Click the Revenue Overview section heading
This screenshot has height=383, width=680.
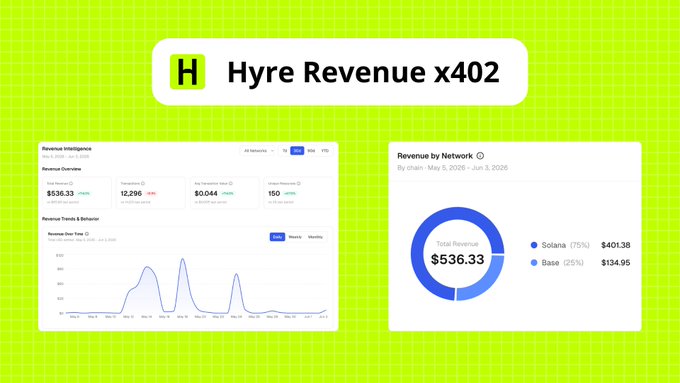pyautogui.click(x=62, y=169)
